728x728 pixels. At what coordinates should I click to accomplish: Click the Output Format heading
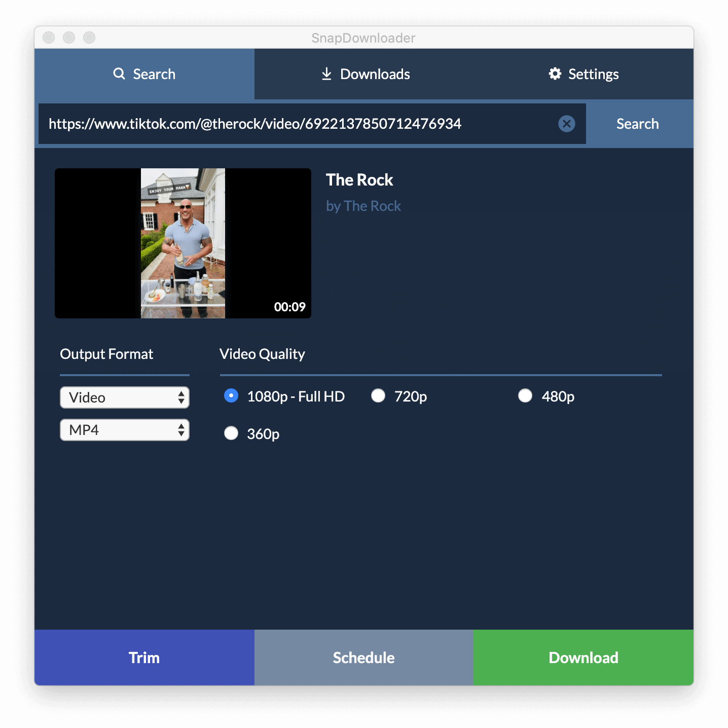[x=106, y=354]
